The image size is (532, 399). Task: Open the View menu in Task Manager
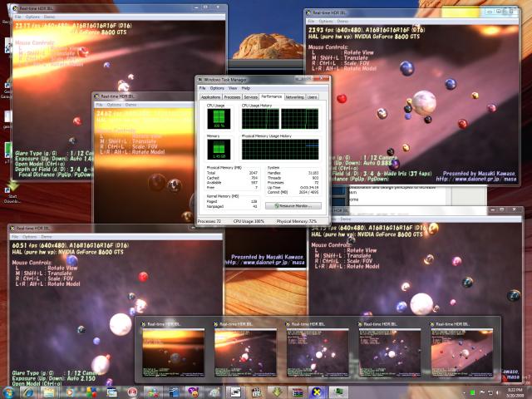tap(233, 88)
